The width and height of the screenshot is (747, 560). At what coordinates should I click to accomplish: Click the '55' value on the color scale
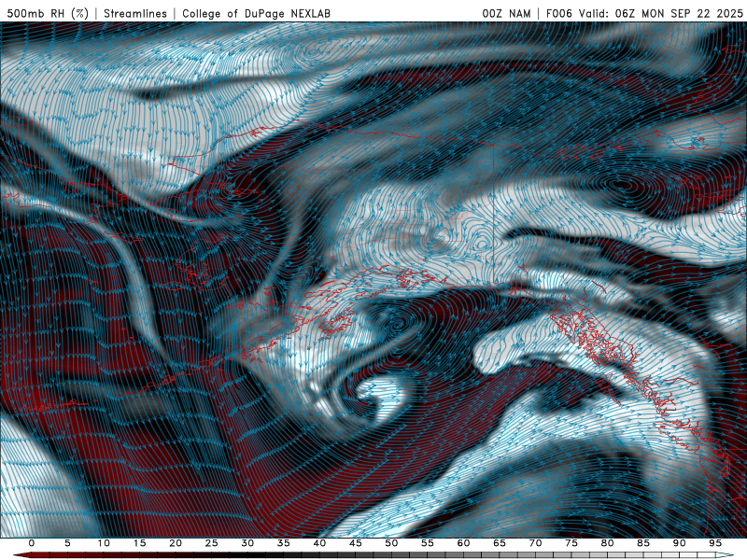click(428, 543)
